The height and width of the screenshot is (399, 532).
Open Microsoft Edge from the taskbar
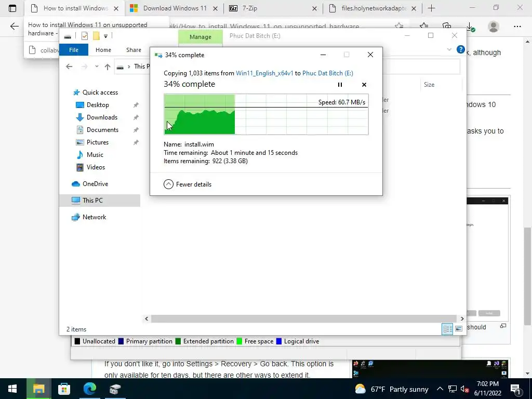(x=90, y=389)
